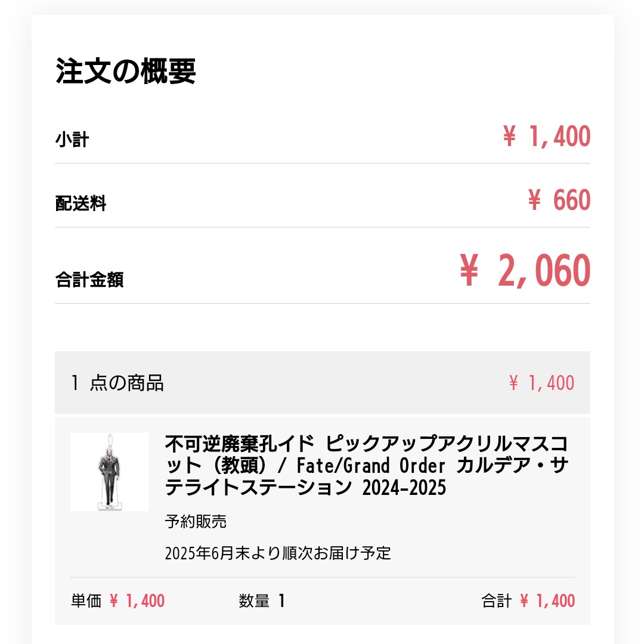Click the ¥1,400 line total beside 合計
The height and width of the screenshot is (644, 644).
[x=547, y=601]
